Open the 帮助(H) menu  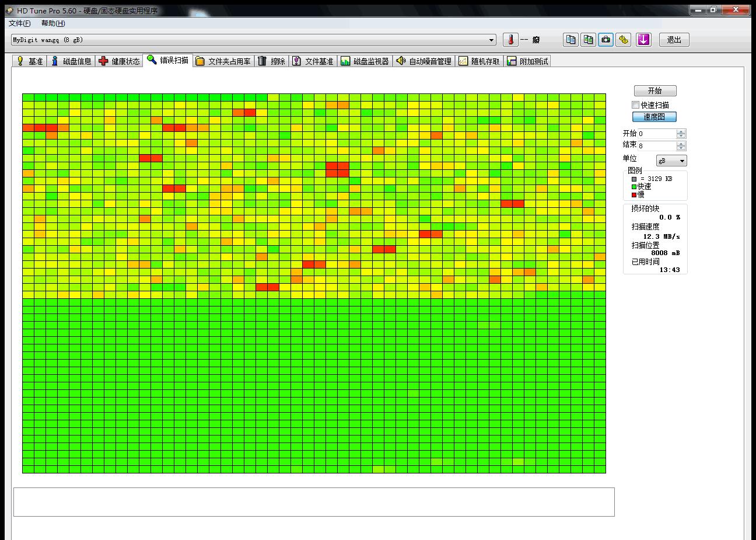point(53,23)
